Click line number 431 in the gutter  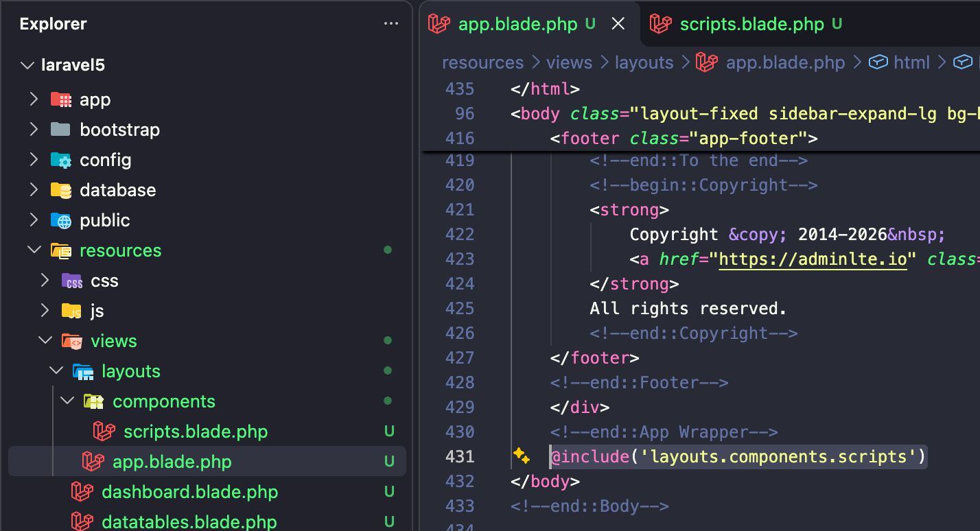460,457
